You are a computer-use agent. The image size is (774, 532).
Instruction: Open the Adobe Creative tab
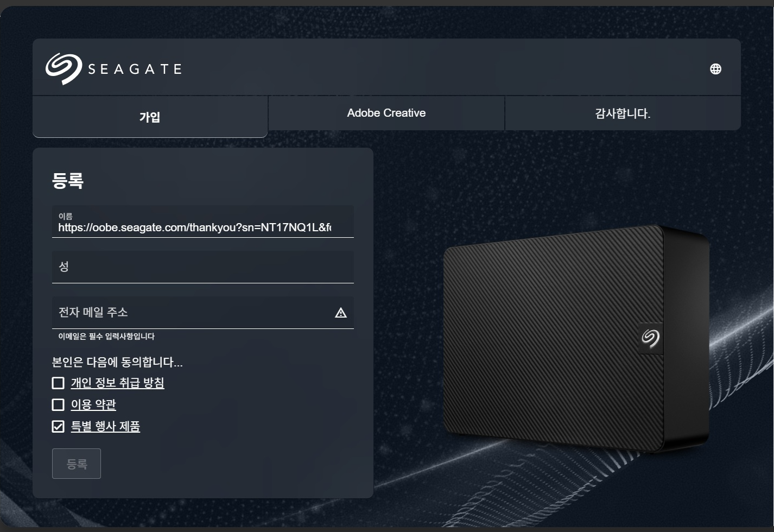pyautogui.click(x=386, y=113)
